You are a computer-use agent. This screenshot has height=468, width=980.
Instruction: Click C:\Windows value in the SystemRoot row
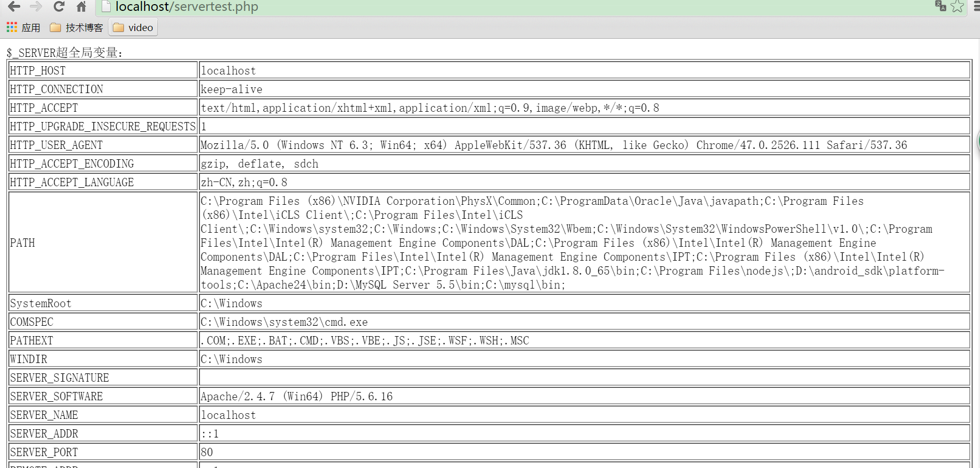(x=231, y=304)
